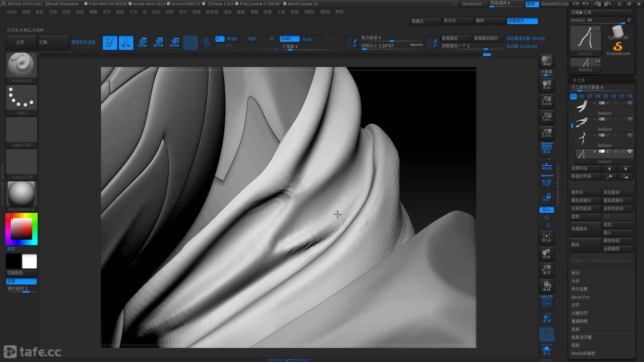The height and width of the screenshot is (362, 644).
Task: Open the Alpha menu
Action: tap(11, 12)
